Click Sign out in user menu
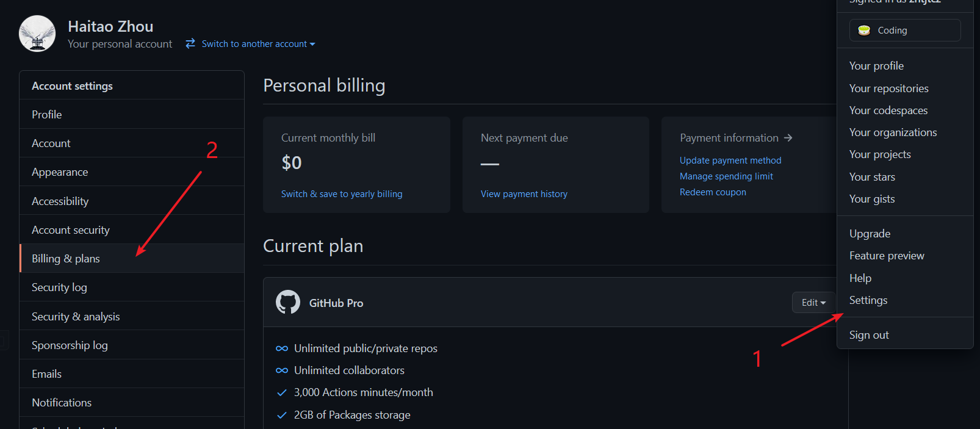The height and width of the screenshot is (429, 980). [905, 335]
